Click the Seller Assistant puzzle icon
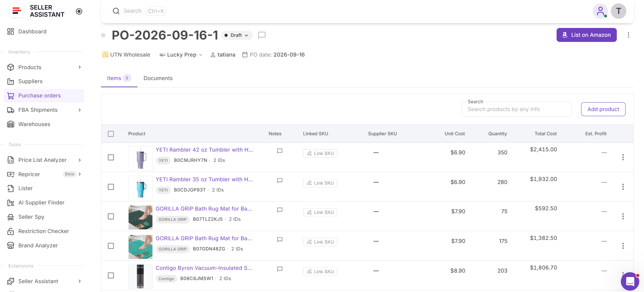 (x=11, y=281)
